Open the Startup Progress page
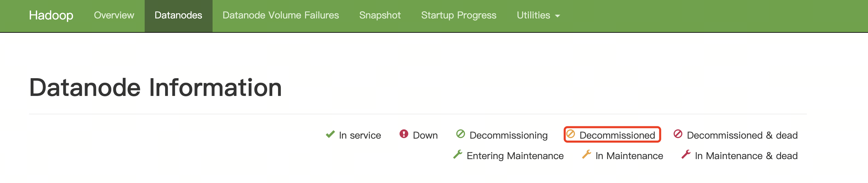 (459, 15)
